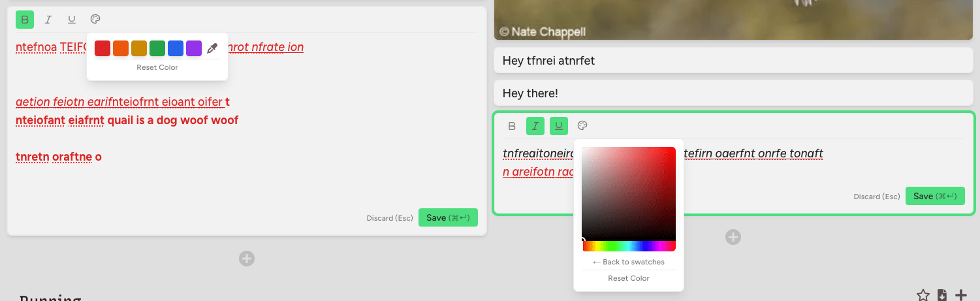Viewport: 980px width, 301px height.
Task: Click the eyedropper icon in the swatch popup
Action: (212, 48)
